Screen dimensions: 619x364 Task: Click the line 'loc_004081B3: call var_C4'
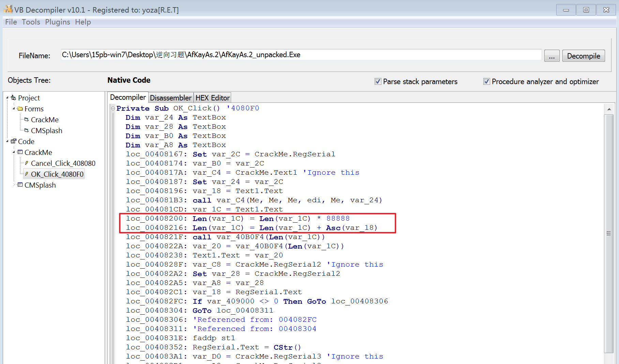[x=254, y=200]
